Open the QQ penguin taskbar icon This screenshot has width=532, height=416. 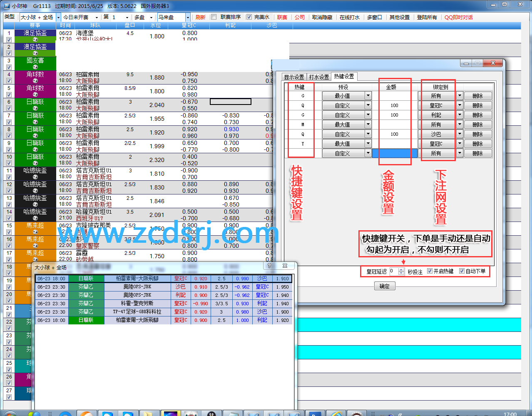pyautogui.click(x=211, y=414)
